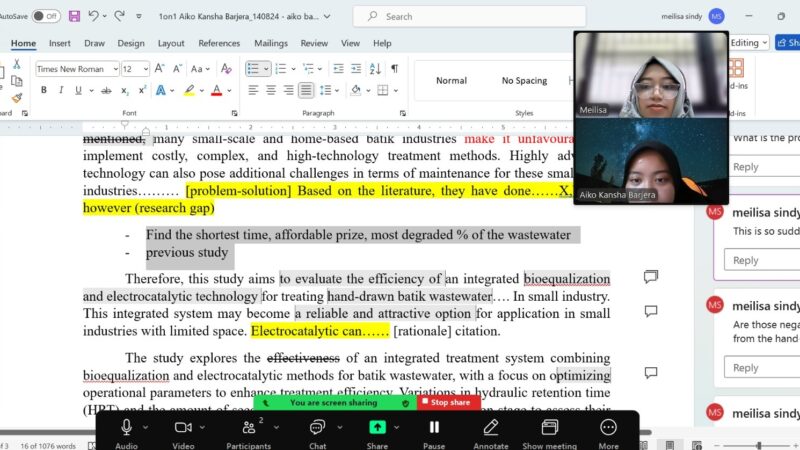Image resolution: width=800 pixels, height=450 pixels.
Task: Click the Save icon in title bar
Action: [x=72, y=16]
